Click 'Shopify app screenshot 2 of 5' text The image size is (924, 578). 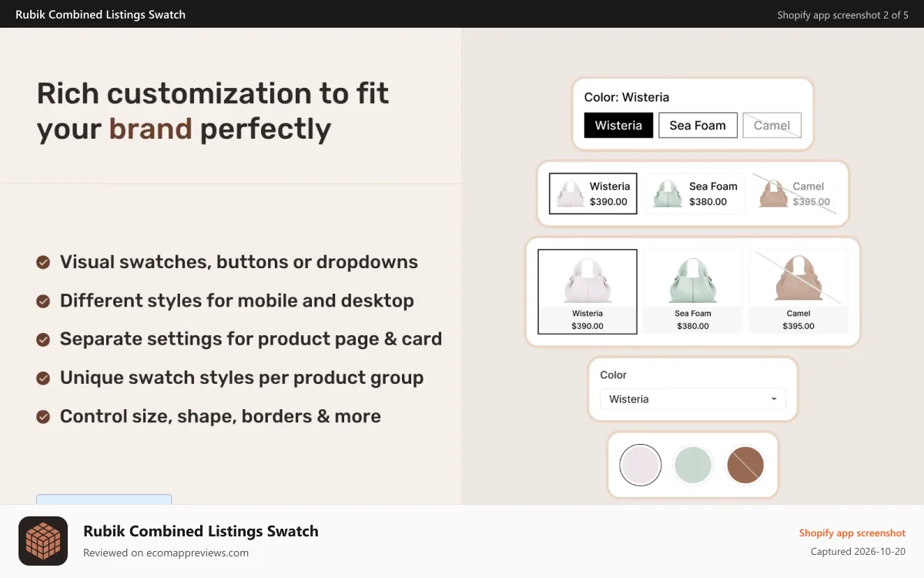tap(842, 15)
